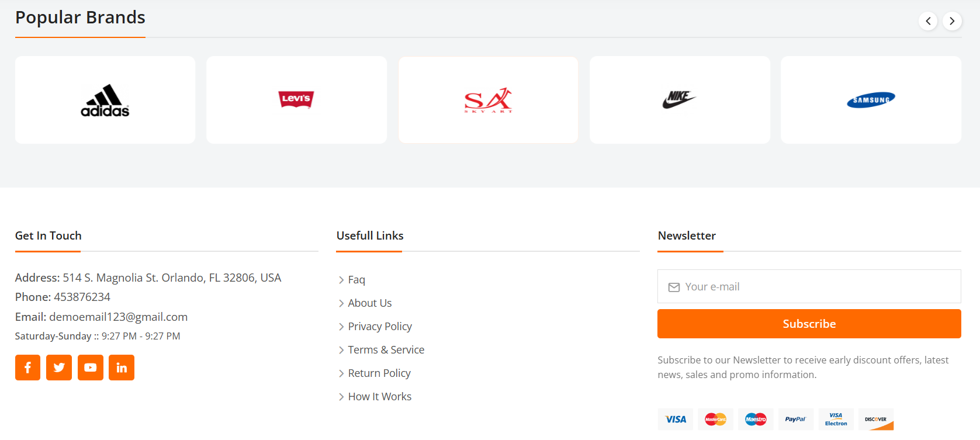Select the Adidas brand logo
The image size is (980, 440).
coord(105,101)
